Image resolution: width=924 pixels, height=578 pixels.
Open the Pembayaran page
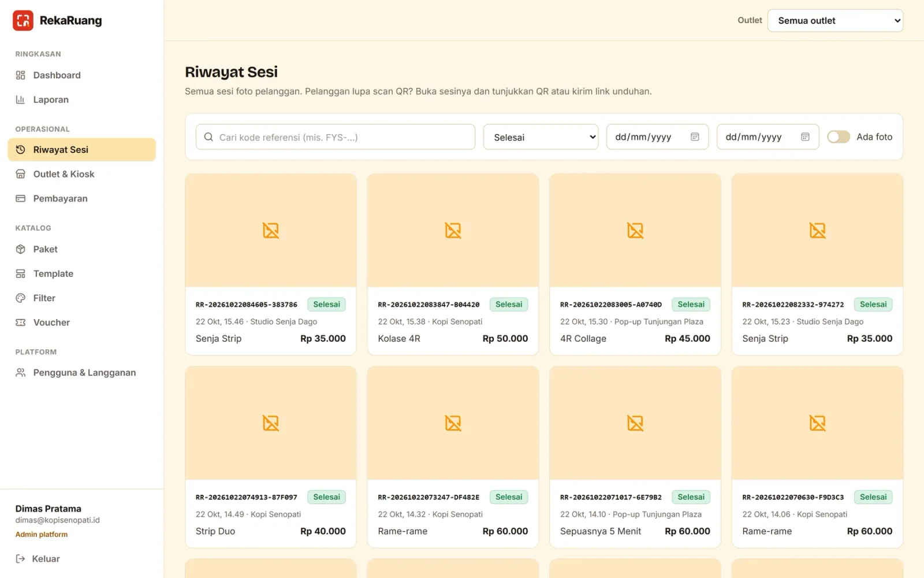81,198
